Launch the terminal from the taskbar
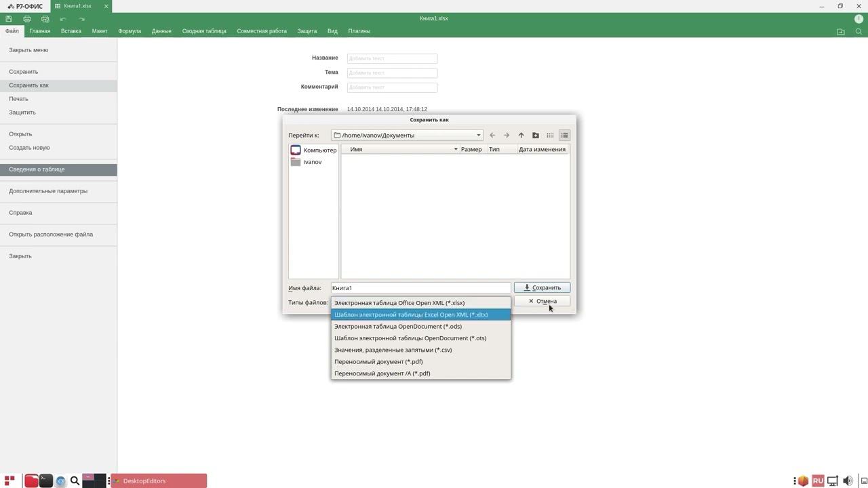The height and width of the screenshot is (488, 868). pos(46,481)
